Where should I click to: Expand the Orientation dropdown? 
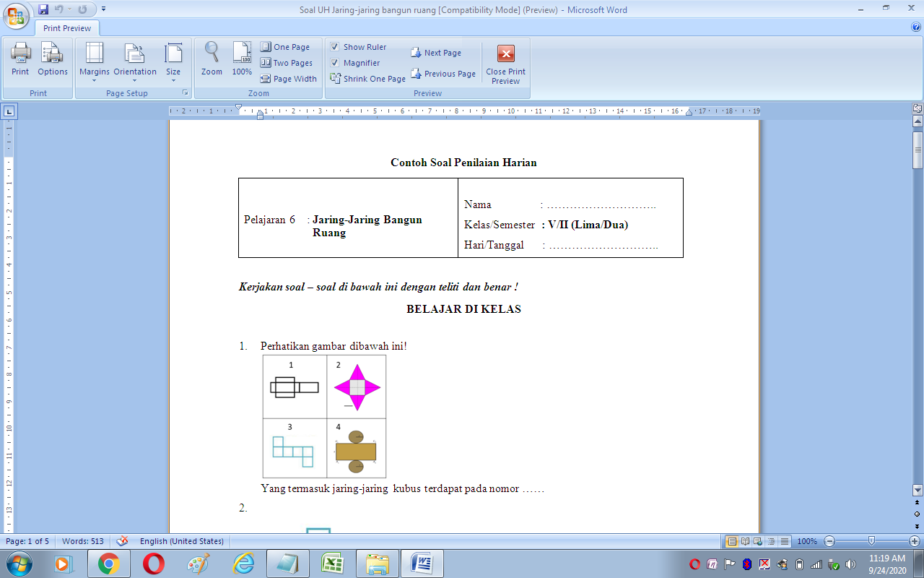click(135, 62)
